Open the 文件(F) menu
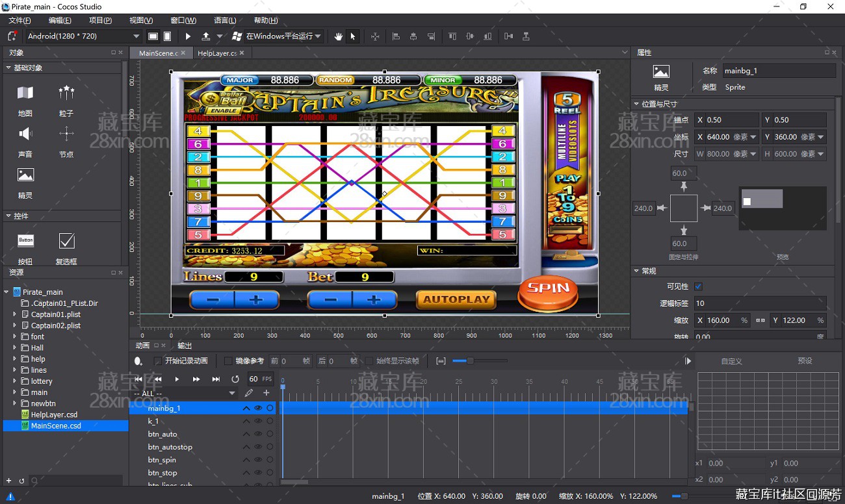 tap(20, 20)
